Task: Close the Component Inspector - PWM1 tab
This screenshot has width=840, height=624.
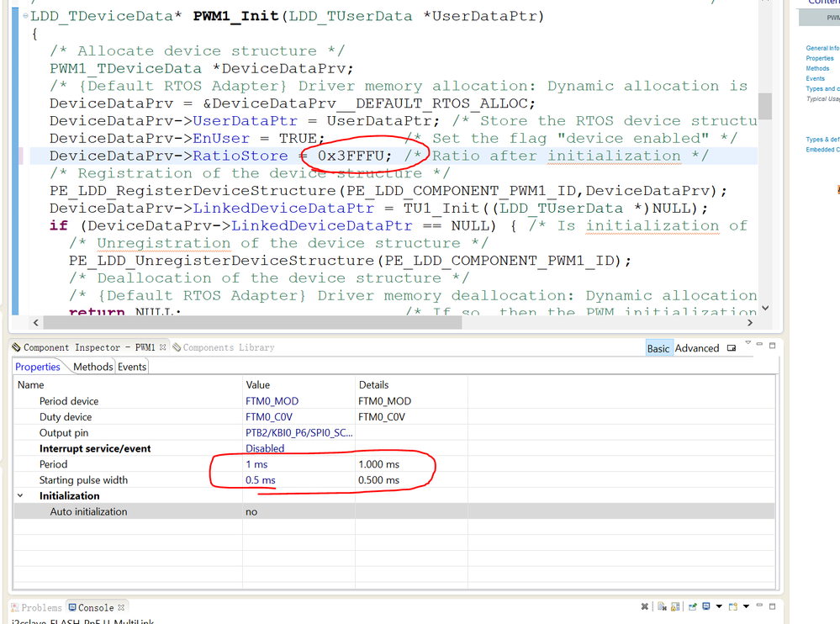Action: tap(163, 347)
